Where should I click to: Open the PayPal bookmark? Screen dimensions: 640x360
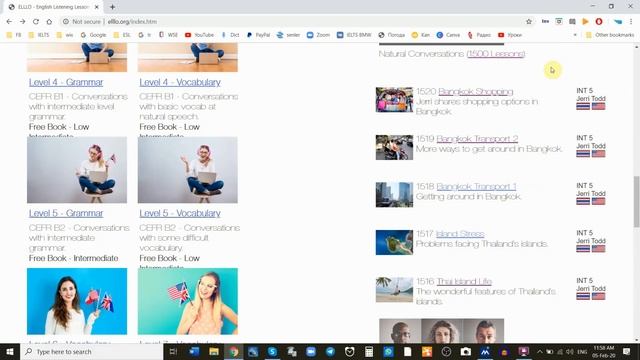258,35
